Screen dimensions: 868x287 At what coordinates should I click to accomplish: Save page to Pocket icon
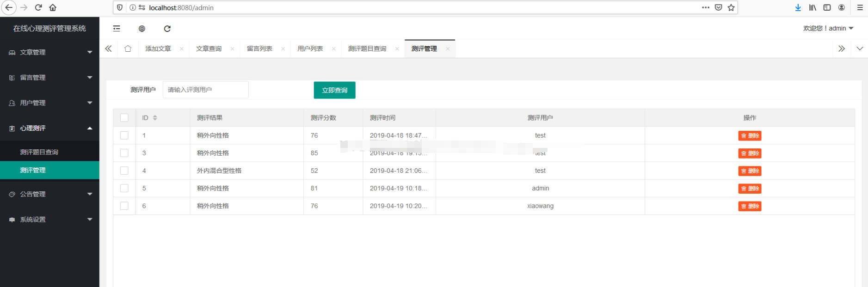(718, 7)
